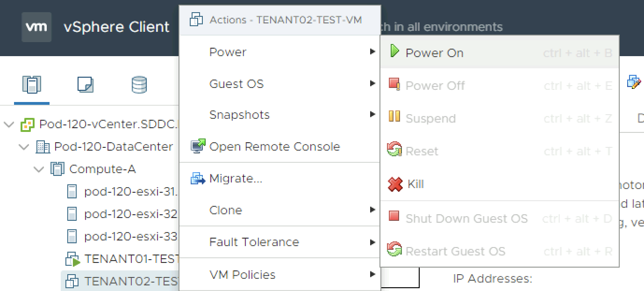Collapse the Pod-120-DataCenter node
This screenshot has height=291, width=644.
click(x=23, y=147)
